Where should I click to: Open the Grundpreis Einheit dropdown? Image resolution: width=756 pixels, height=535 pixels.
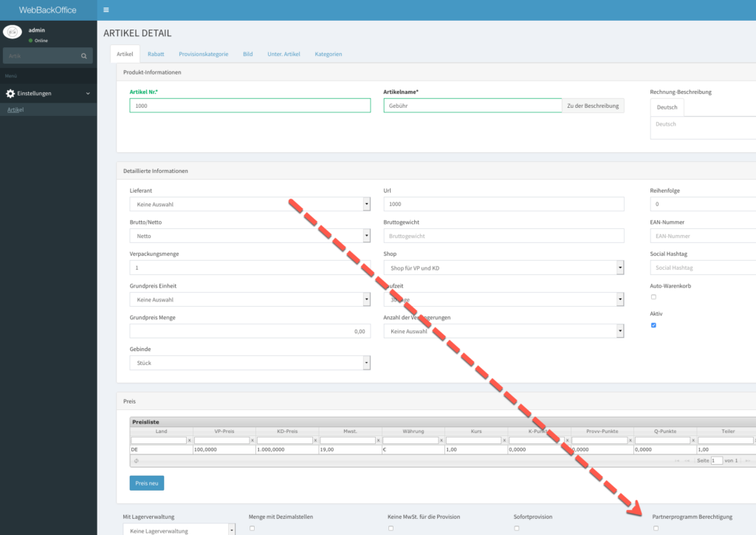pyautogui.click(x=250, y=299)
